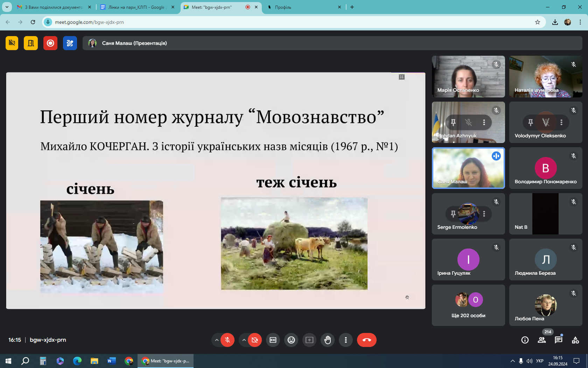
Task: Unmute the microphone
Action: pos(227,340)
